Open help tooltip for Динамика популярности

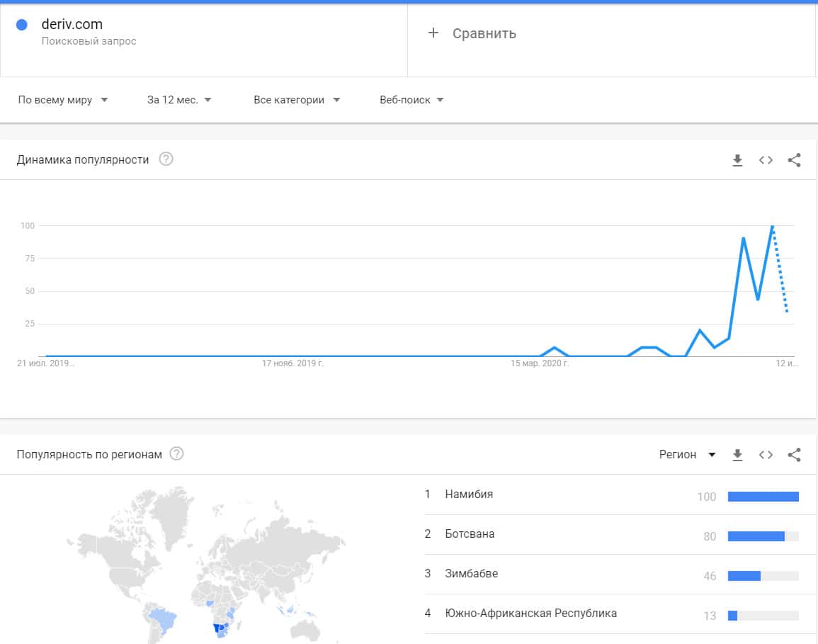(x=166, y=159)
